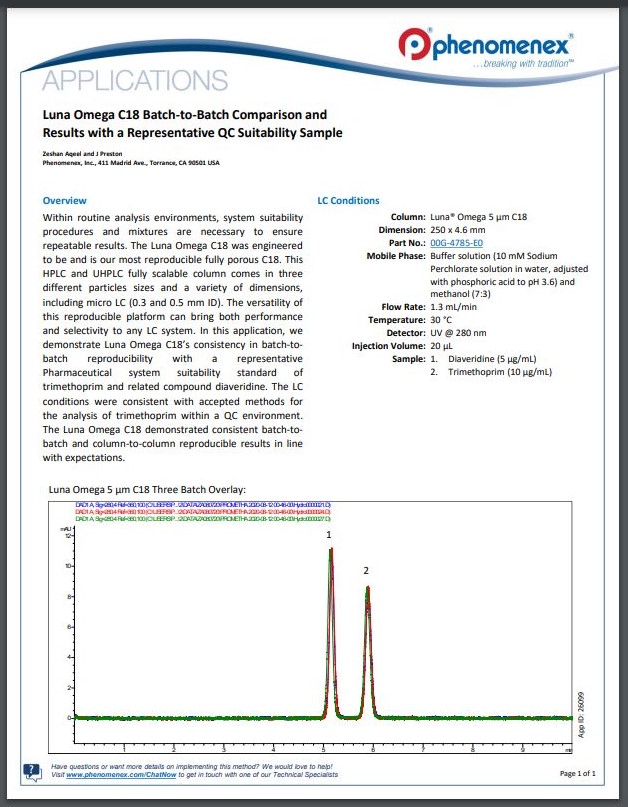The height and width of the screenshot is (807, 628).
Task: Click the APPLICATIONS header banner
Action: [137, 80]
